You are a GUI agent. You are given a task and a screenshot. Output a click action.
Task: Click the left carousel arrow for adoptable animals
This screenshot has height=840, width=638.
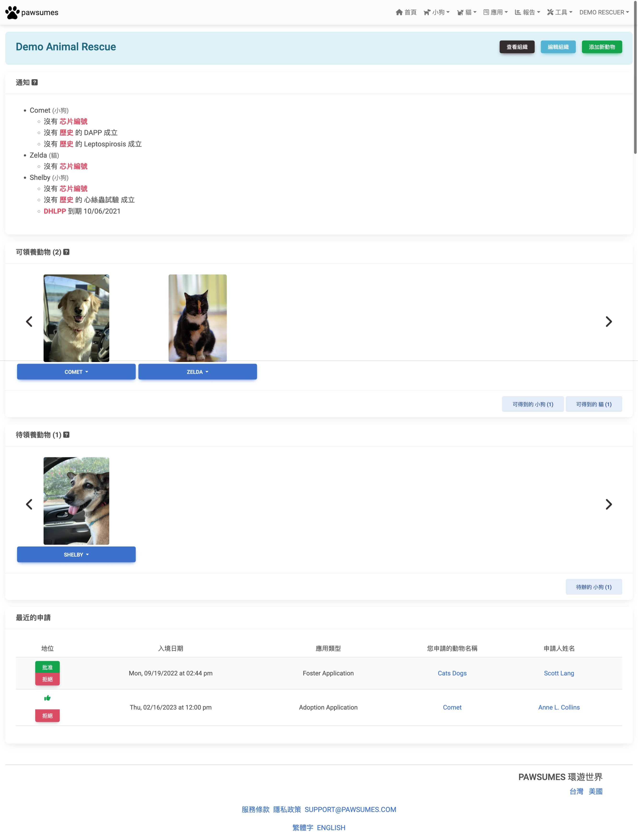(29, 321)
